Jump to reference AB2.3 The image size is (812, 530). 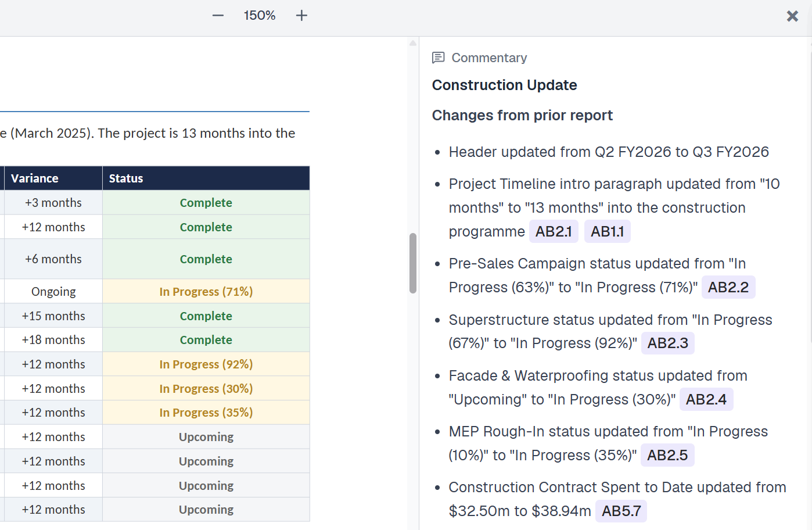tap(667, 343)
